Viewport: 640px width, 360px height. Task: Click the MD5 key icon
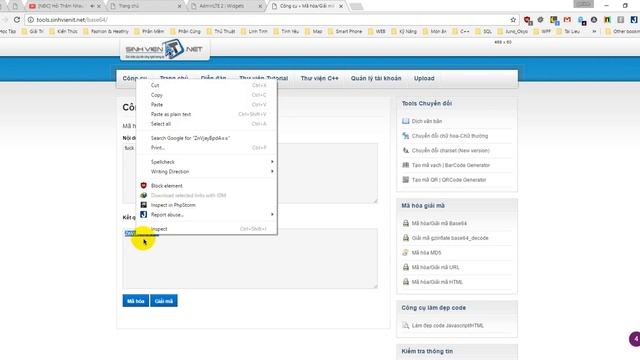(405, 253)
